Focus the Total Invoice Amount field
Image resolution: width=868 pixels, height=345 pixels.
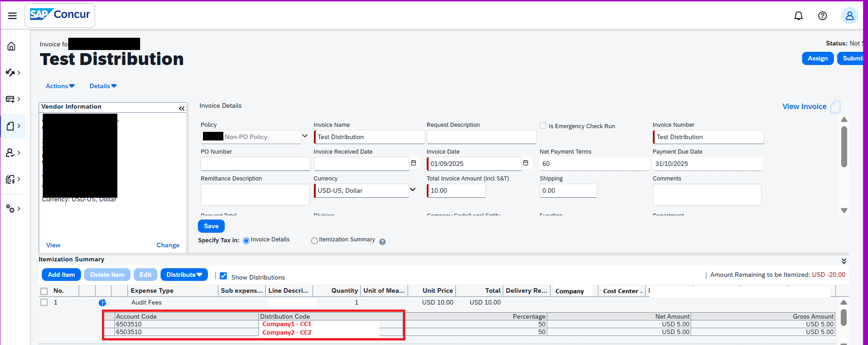click(x=456, y=190)
